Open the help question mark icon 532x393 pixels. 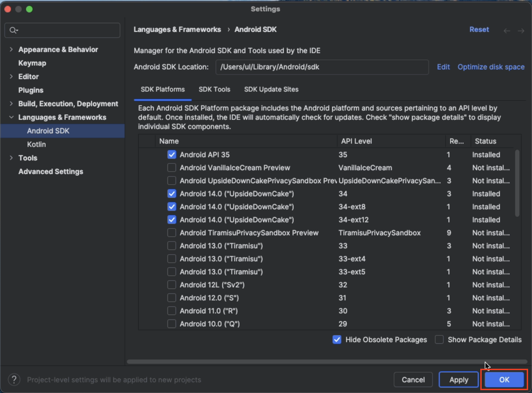(x=14, y=380)
